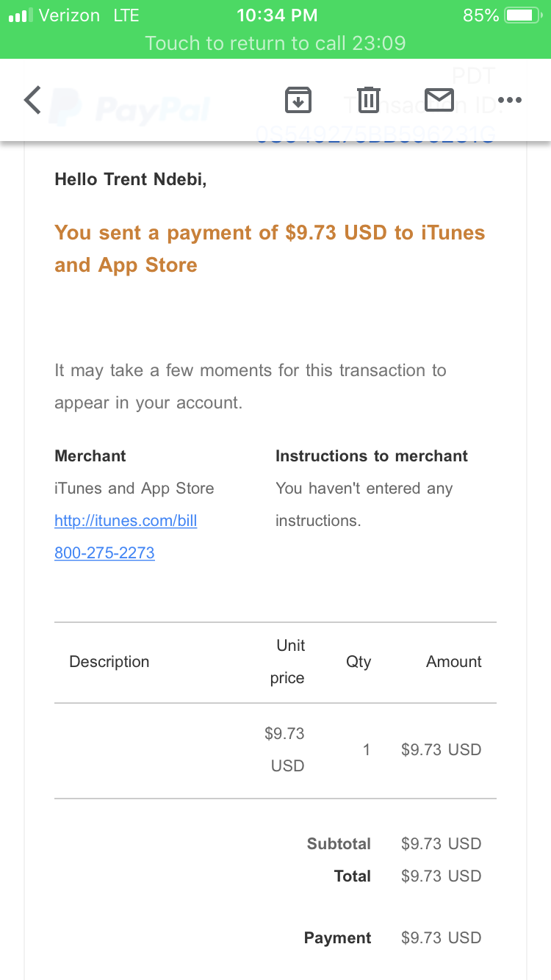Tap the Subtotal row label

pyautogui.click(x=339, y=844)
